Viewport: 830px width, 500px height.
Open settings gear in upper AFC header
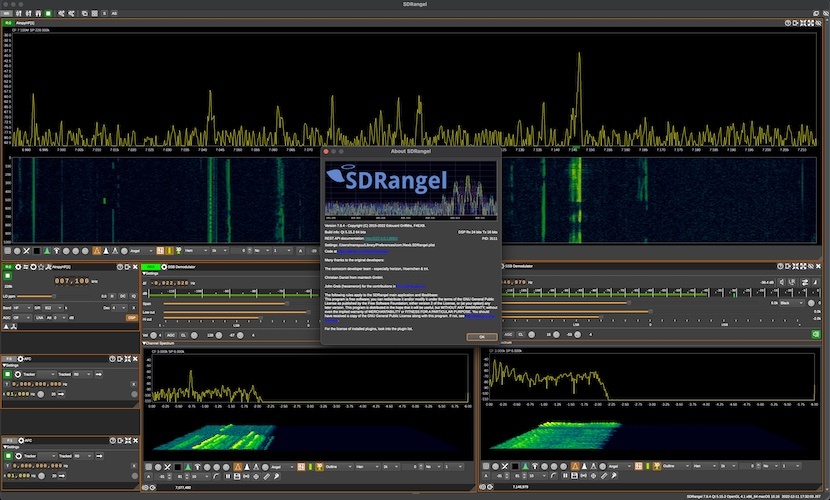point(21,359)
